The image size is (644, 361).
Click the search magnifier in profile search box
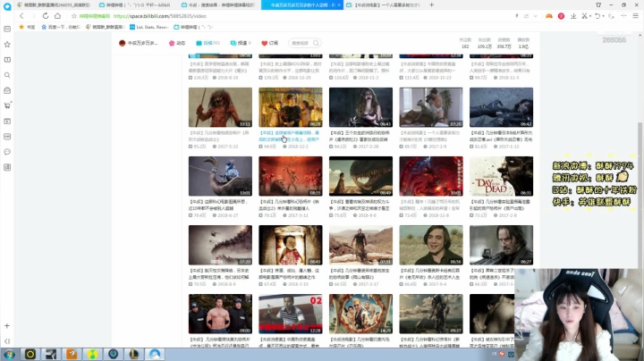316,43
